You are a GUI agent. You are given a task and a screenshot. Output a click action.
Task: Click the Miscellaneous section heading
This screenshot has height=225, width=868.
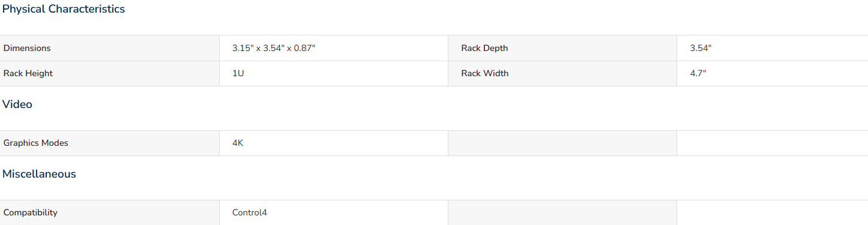(39, 174)
